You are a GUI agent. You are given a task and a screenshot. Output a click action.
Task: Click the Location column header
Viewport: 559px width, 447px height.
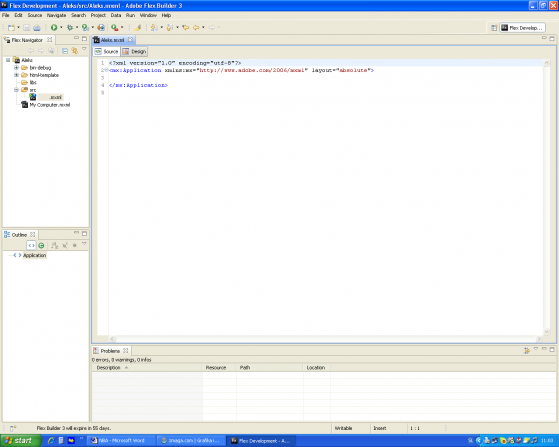(317, 368)
